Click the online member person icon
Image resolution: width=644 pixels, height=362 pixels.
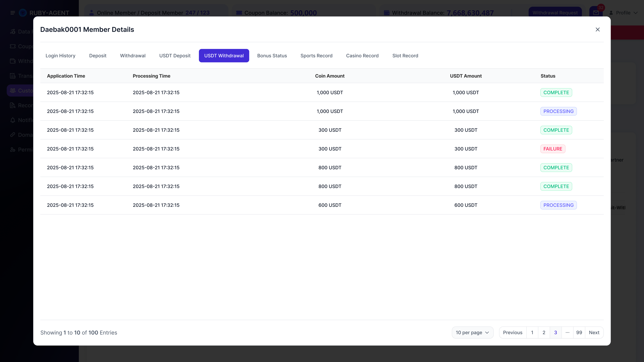coord(92,13)
